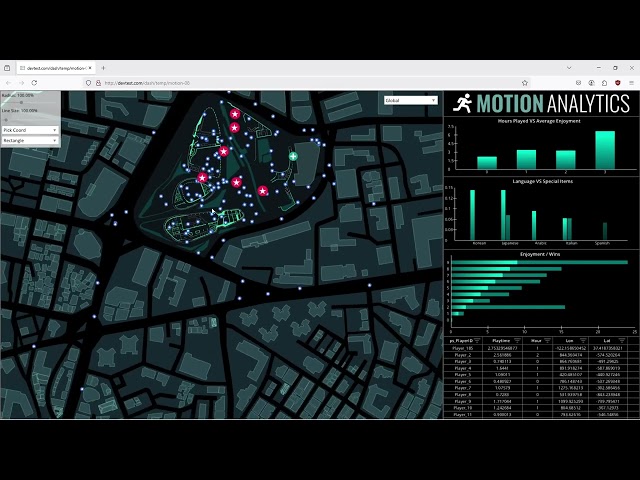The height and width of the screenshot is (480, 640).
Task: Filter the Lat column
Action: [622, 340]
